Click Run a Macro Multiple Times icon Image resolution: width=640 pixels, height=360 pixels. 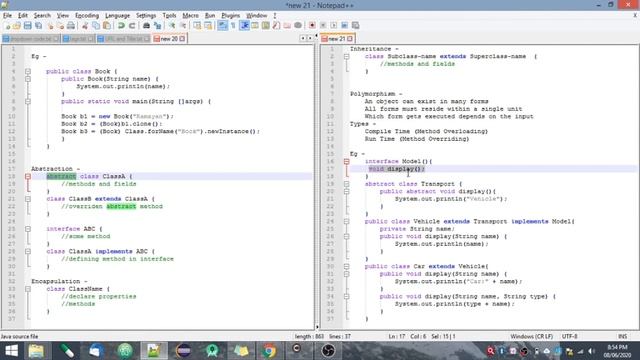click(344, 26)
